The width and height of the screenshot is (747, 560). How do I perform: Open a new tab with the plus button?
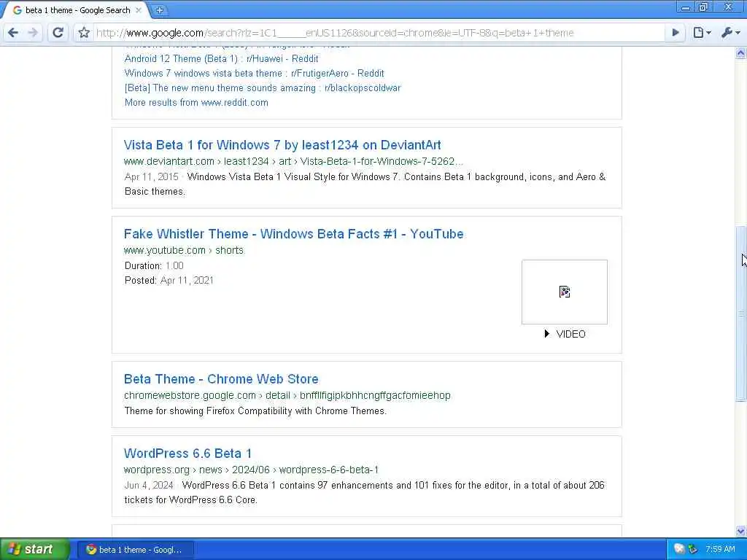click(159, 10)
